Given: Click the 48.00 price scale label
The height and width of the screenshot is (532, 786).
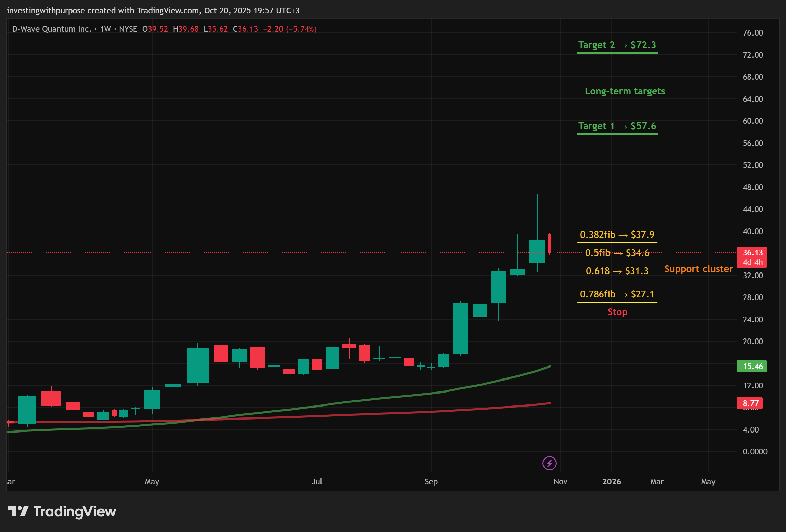Looking at the screenshot, I should pyautogui.click(x=752, y=187).
